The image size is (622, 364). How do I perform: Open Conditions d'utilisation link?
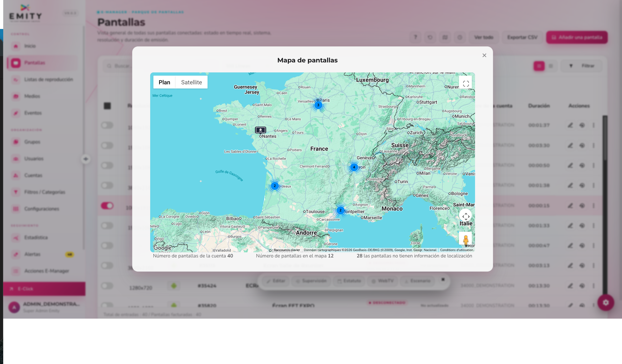[457, 250]
